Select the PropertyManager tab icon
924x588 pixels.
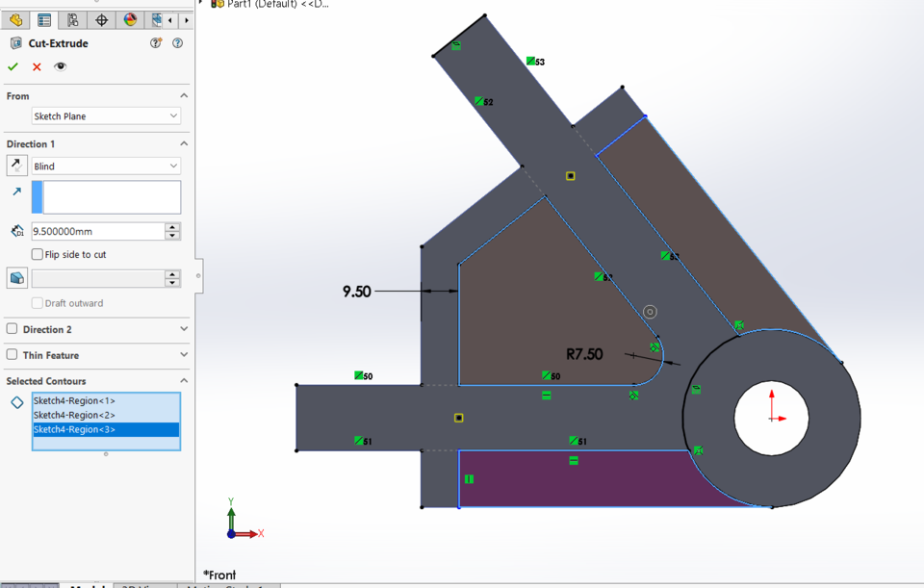coord(43,19)
